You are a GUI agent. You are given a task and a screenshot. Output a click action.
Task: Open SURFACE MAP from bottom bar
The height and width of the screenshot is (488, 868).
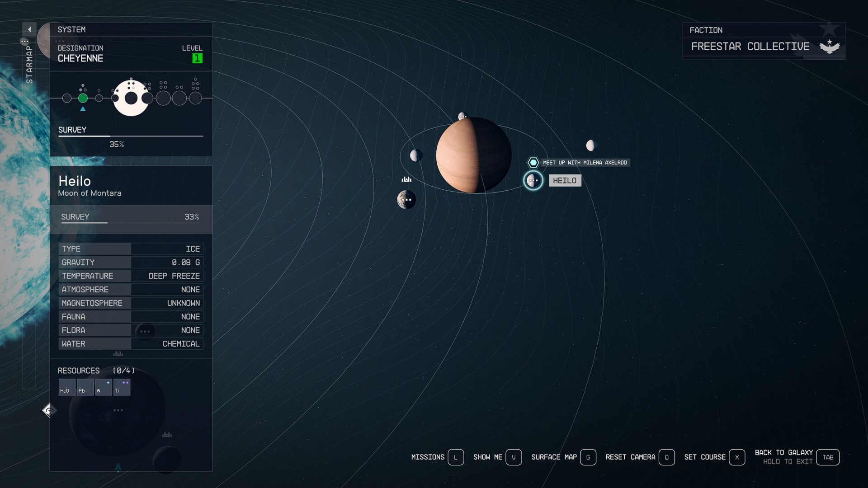(x=554, y=457)
